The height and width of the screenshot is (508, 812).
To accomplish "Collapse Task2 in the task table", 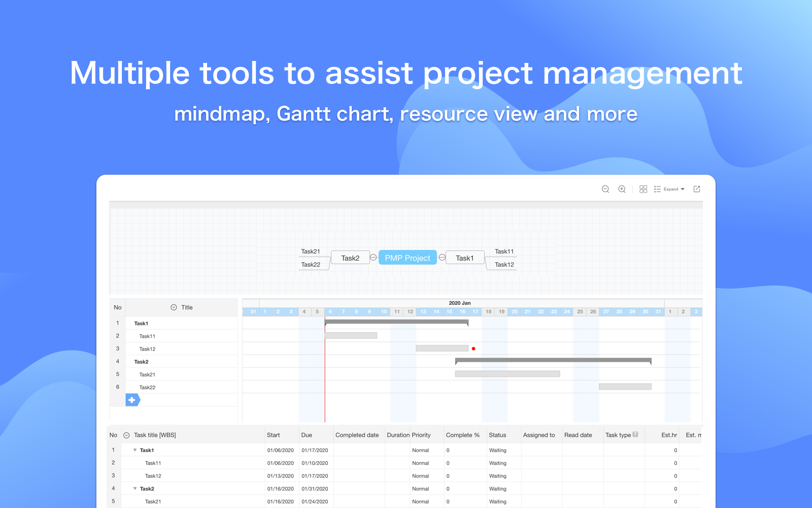I will click(x=135, y=489).
